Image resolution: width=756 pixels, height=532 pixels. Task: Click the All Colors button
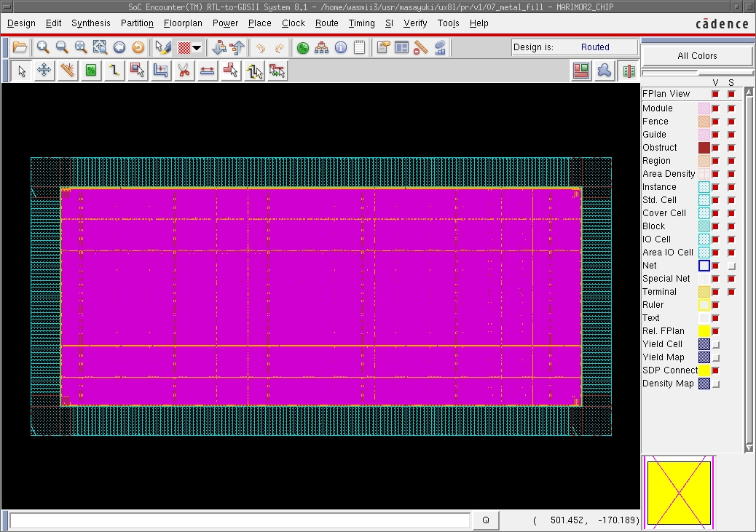click(x=697, y=56)
